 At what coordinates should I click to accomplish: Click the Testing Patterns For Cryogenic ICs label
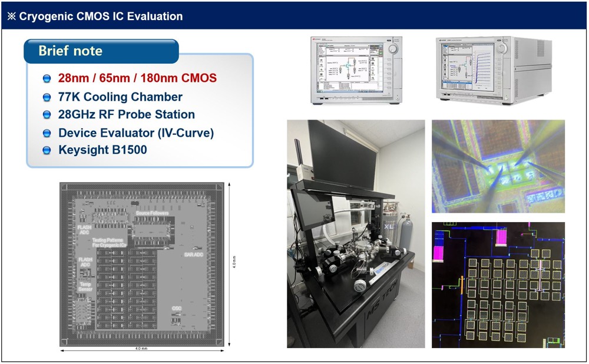coord(110,242)
